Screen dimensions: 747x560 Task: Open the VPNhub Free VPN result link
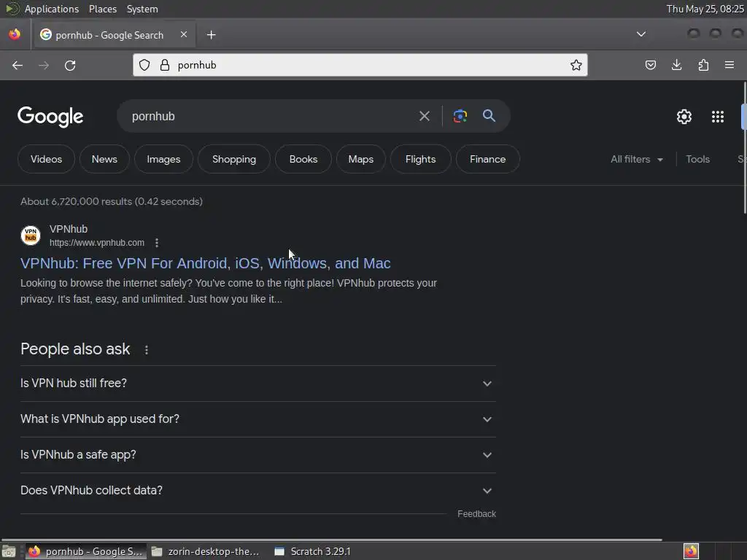click(x=205, y=263)
